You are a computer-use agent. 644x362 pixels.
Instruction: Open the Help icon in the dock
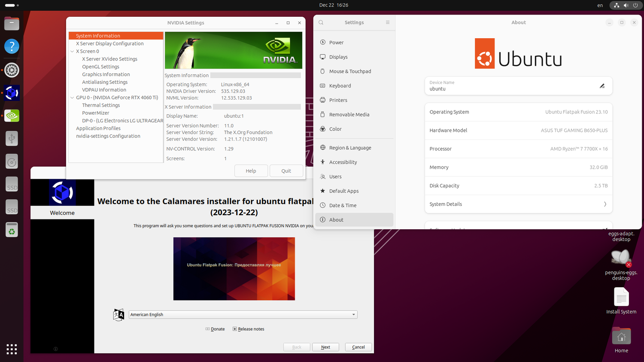(x=12, y=46)
